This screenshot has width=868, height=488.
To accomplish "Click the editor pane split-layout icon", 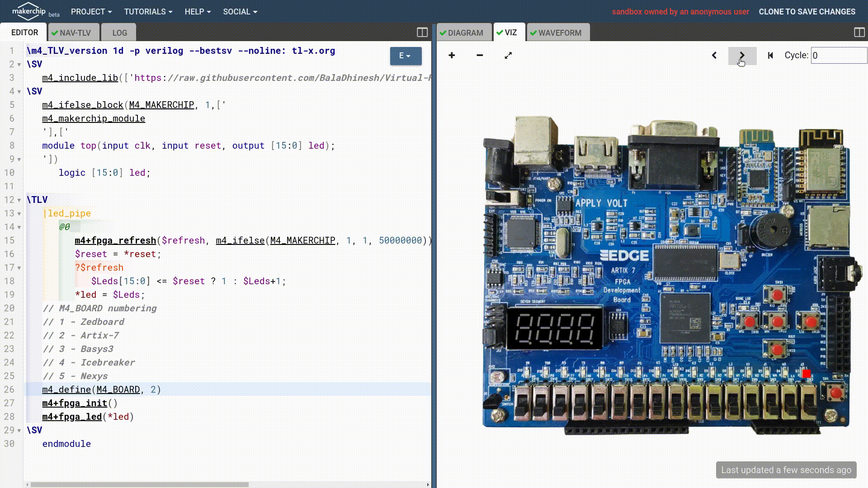I will (x=422, y=32).
